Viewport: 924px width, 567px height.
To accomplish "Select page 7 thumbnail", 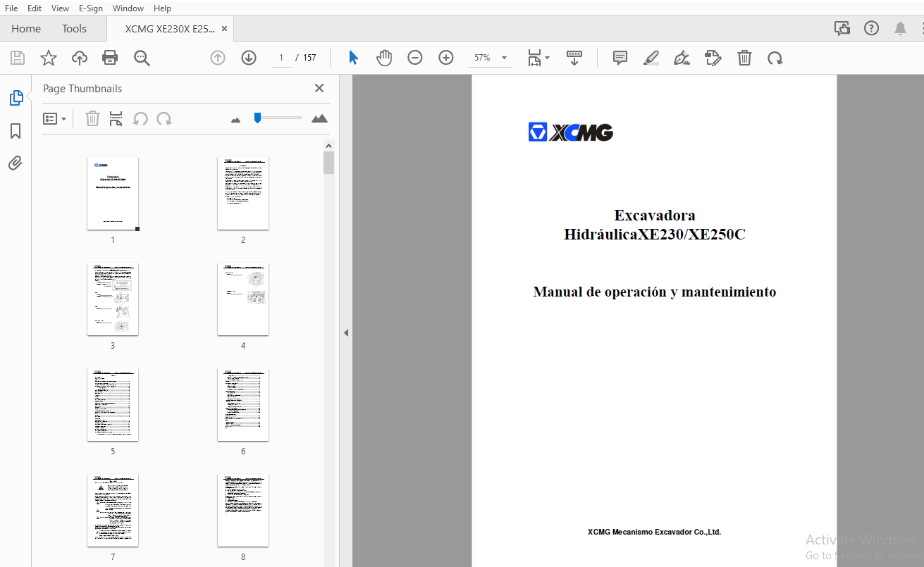I will click(113, 510).
